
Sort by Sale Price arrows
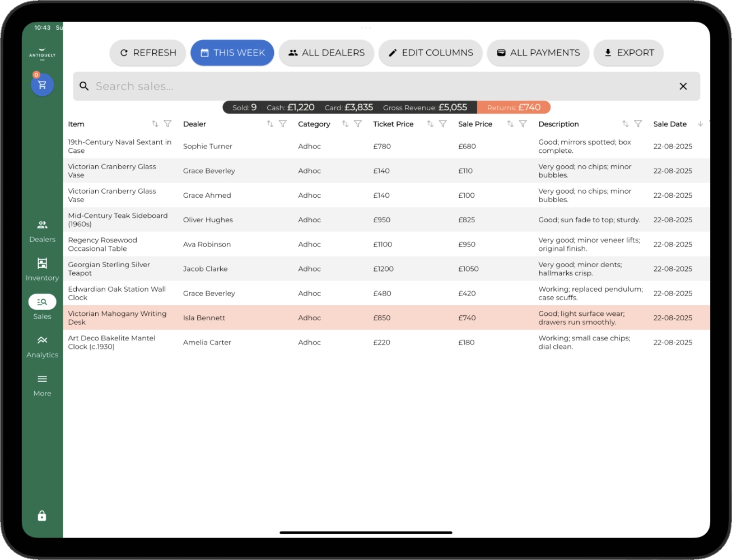[x=510, y=124]
